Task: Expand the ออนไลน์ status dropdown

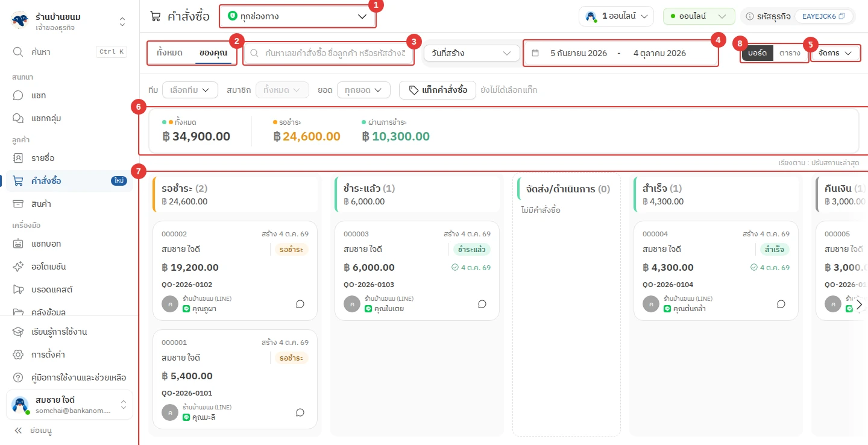Action: click(699, 16)
